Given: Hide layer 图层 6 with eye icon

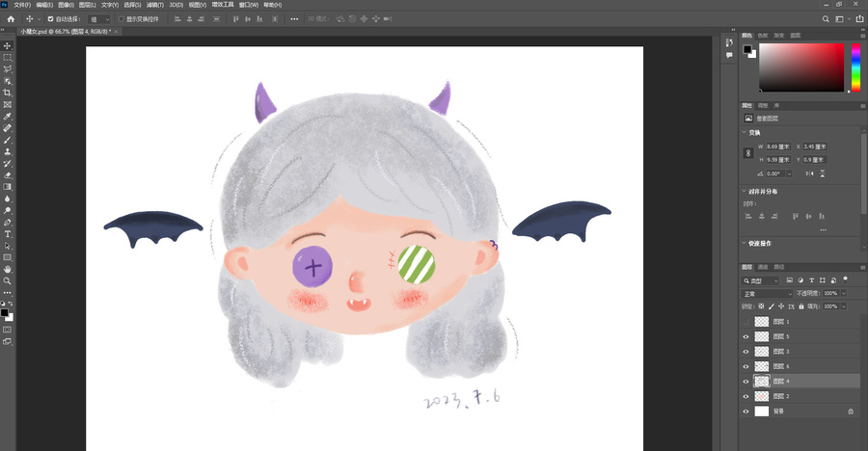Looking at the screenshot, I should [x=746, y=366].
